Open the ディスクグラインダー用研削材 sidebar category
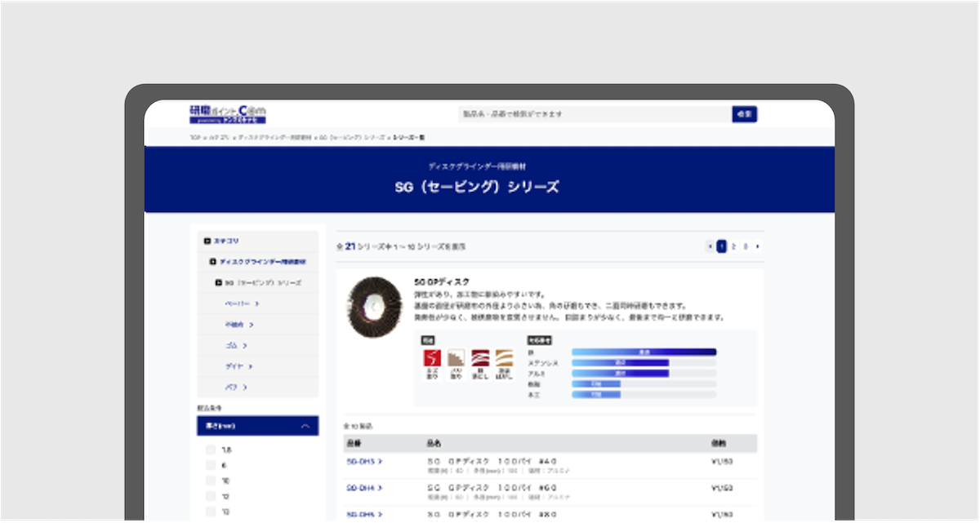980x523 pixels. click(x=260, y=261)
